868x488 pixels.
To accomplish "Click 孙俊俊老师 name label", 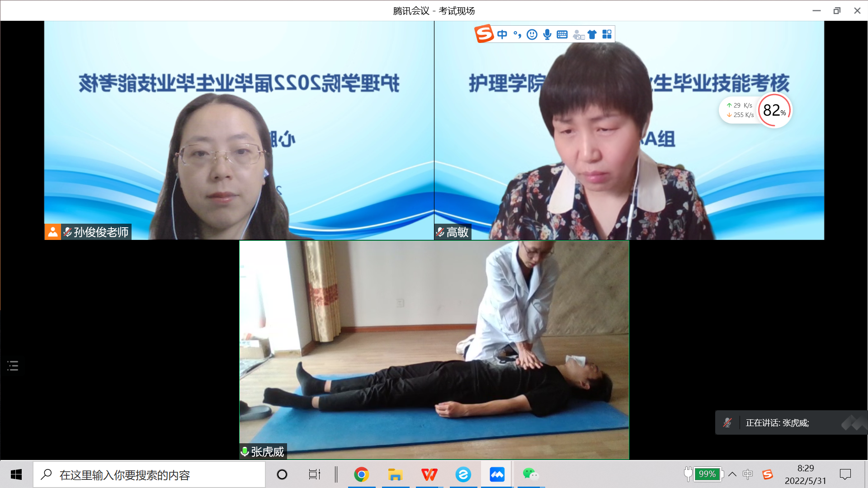I will click(101, 232).
